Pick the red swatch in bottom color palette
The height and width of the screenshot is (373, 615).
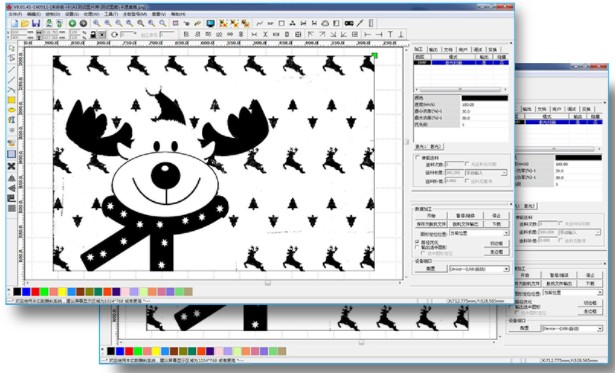(35, 291)
